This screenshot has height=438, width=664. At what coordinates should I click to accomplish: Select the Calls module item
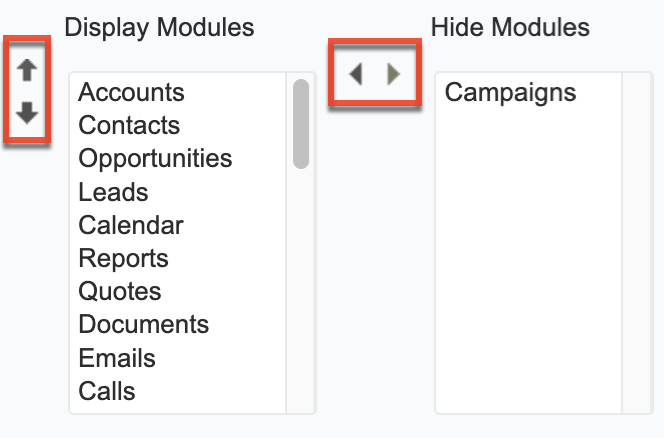tap(107, 391)
